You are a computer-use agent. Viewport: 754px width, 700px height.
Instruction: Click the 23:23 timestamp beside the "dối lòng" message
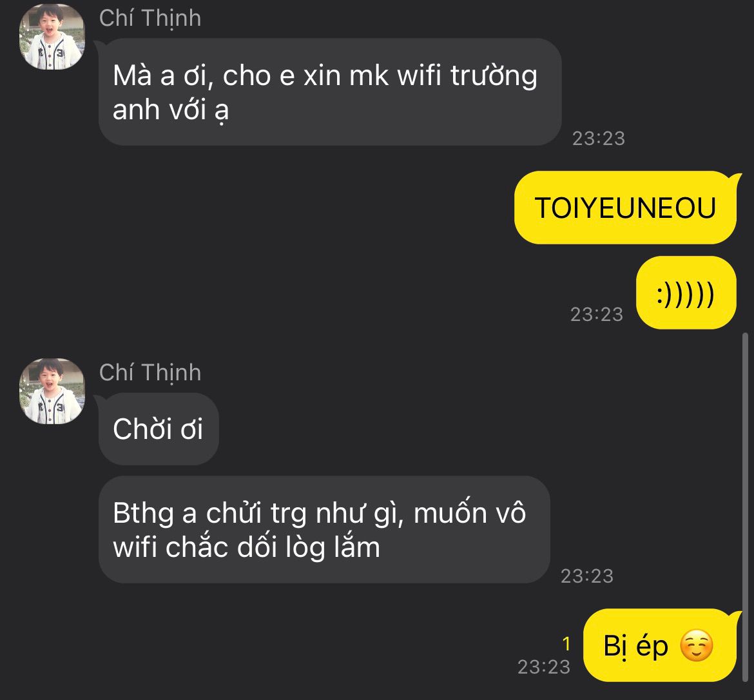pyautogui.click(x=587, y=576)
